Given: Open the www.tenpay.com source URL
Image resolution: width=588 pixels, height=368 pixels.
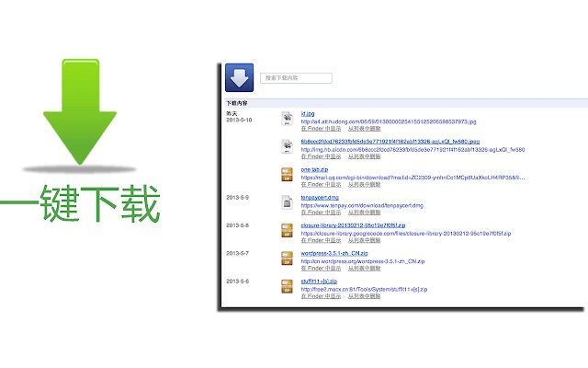Looking at the screenshot, I should coord(362,205).
